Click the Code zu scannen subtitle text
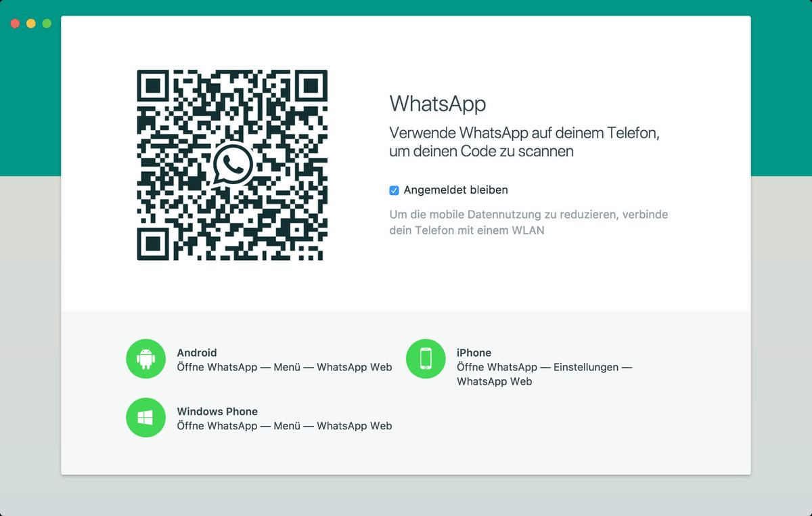The width and height of the screenshot is (812, 516). pos(528,142)
